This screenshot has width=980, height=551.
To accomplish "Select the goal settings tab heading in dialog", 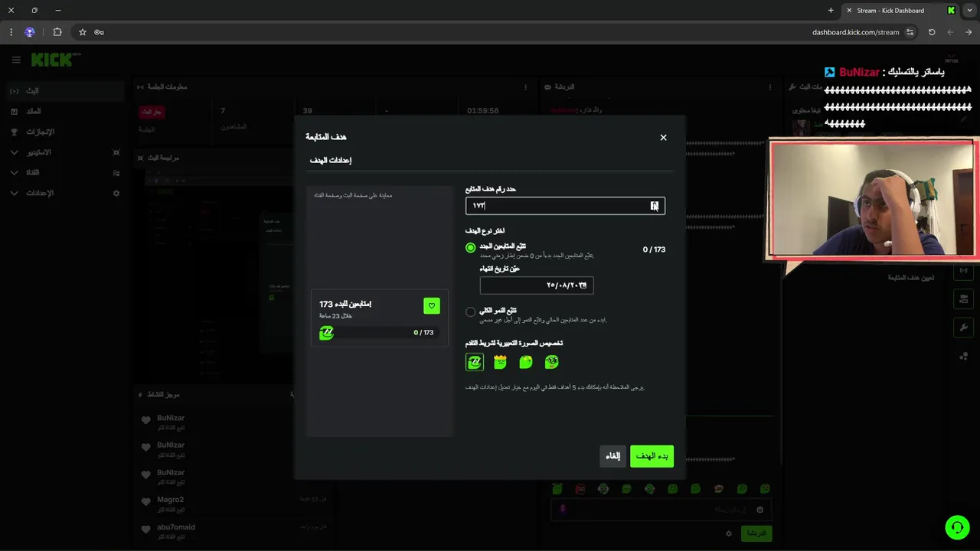I will [331, 160].
